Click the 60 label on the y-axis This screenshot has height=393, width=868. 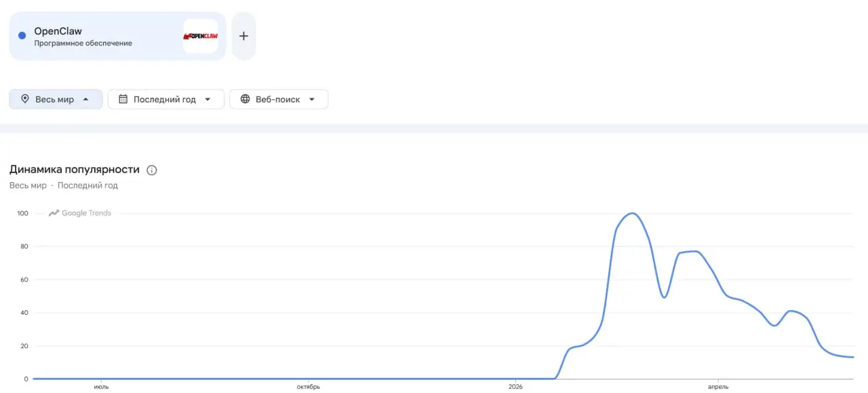click(24, 280)
